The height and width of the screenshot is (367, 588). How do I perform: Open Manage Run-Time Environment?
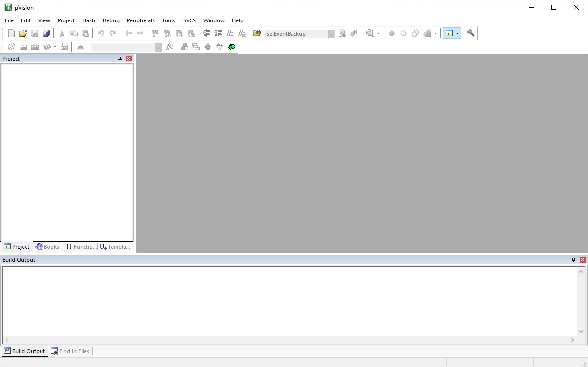(208, 47)
